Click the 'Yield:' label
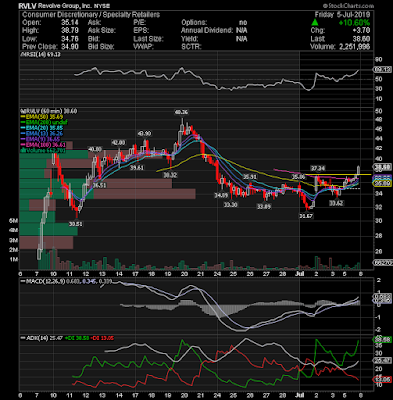 click(190, 39)
